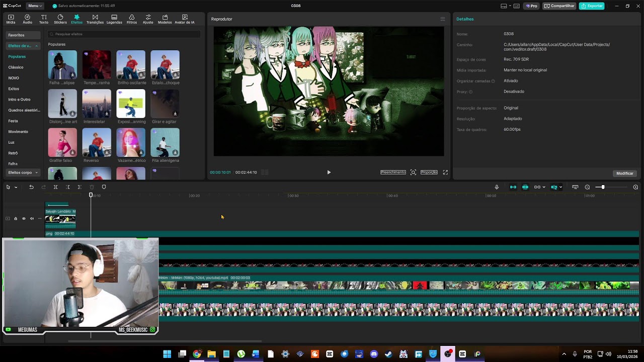Viewport: 644px width, 362px height.
Task: Open the Proporção aspect ratio option
Action: (429, 172)
